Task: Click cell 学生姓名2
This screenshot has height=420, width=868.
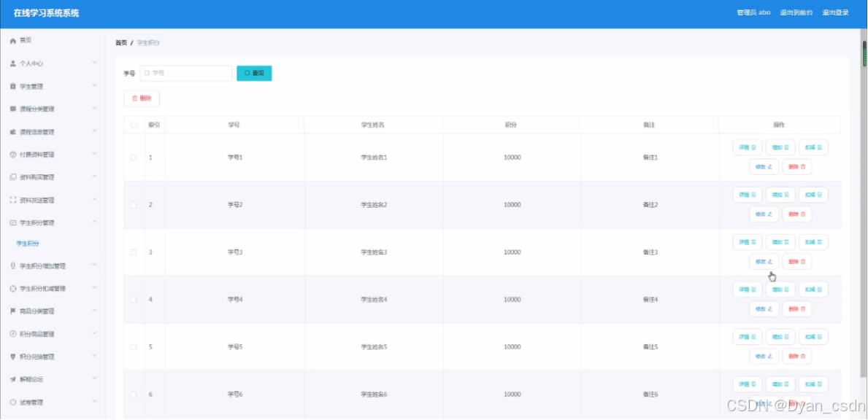Action: tap(374, 204)
